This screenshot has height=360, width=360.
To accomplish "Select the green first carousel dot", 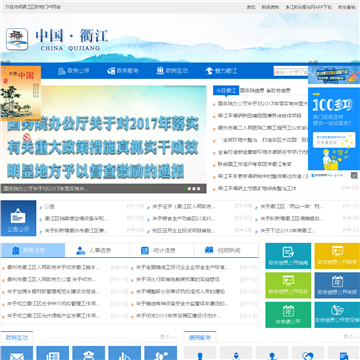I will [x=185, y=189].
